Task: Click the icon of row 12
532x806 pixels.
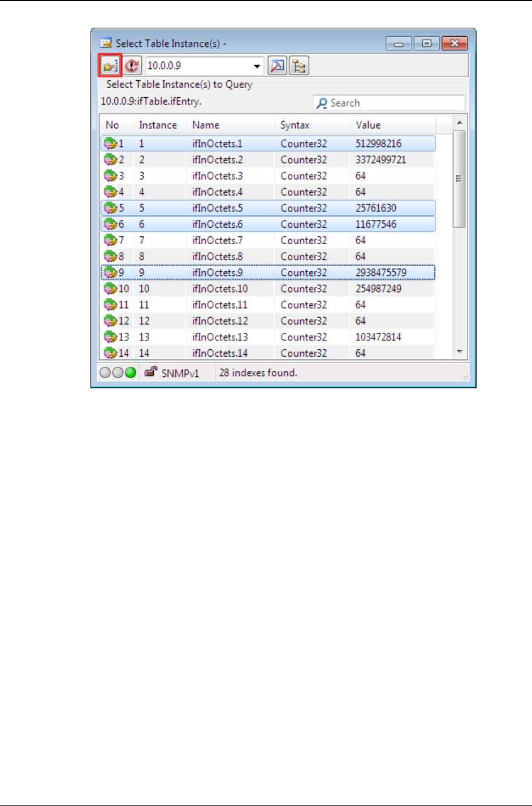Action: (110, 321)
